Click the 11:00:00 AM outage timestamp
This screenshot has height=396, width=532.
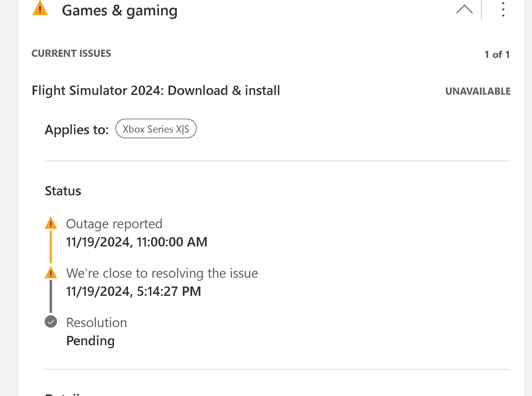pyautogui.click(x=136, y=242)
